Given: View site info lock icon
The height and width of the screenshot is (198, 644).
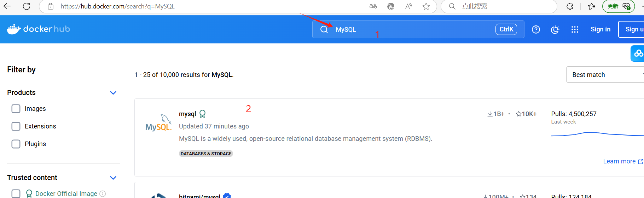Looking at the screenshot, I should (x=51, y=6).
